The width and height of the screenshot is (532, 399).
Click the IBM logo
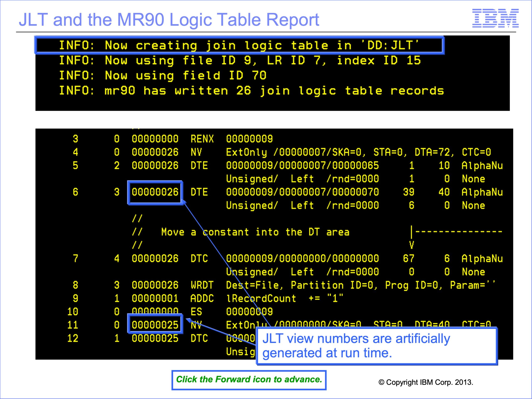(x=495, y=18)
